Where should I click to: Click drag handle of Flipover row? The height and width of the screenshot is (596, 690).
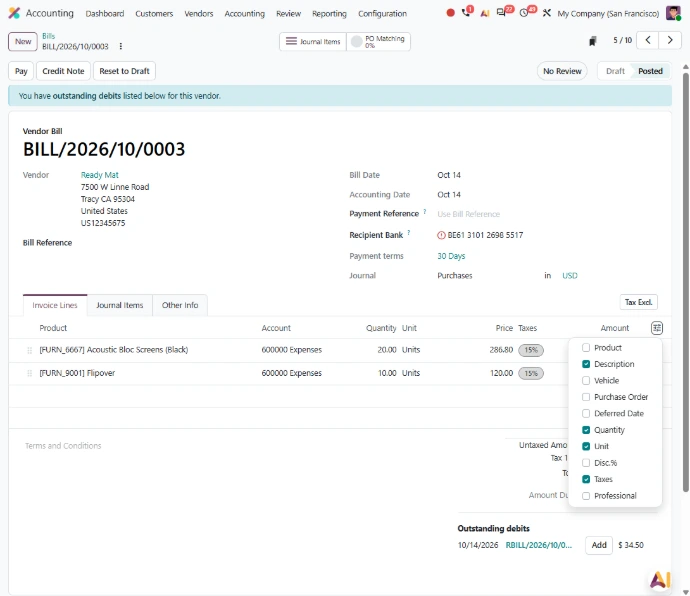click(x=29, y=373)
